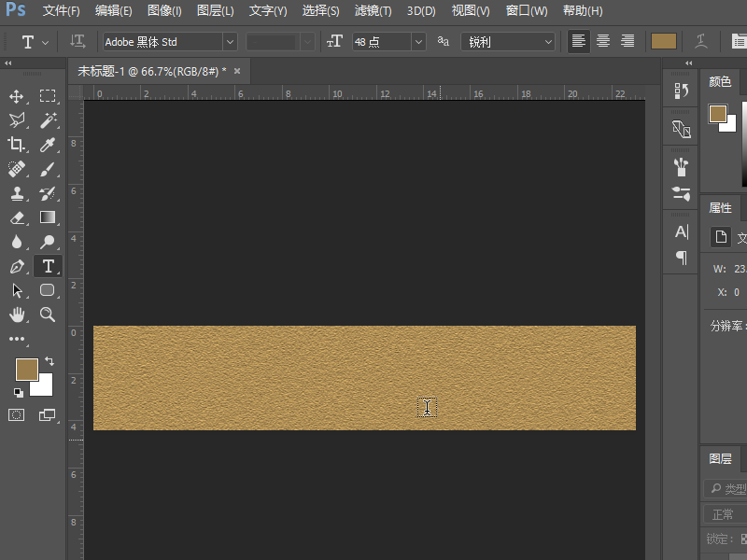
Task: Switch to the 图层 panel tab
Action: tap(720, 458)
